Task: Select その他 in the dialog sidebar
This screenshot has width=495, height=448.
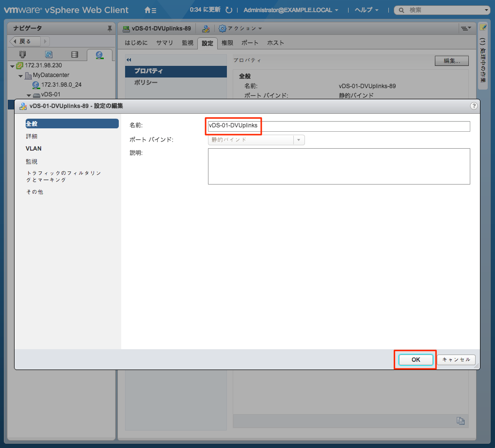Action: (35, 192)
